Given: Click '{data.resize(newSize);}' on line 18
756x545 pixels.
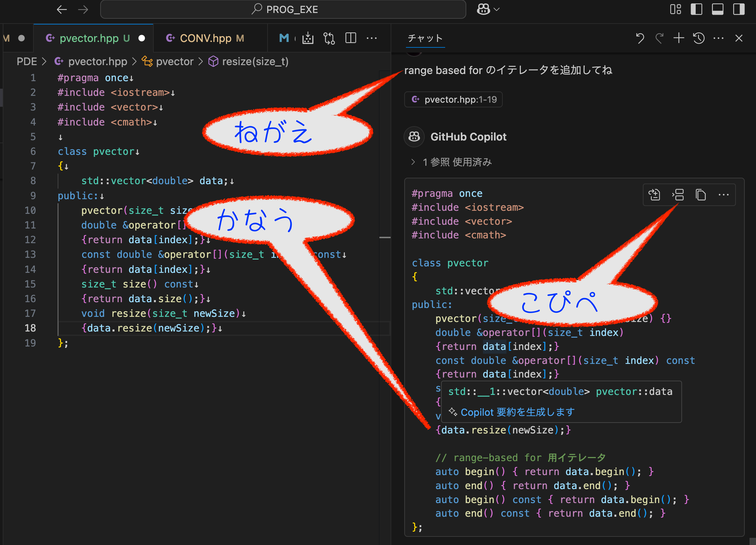Looking at the screenshot, I should [x=149, y=328].
